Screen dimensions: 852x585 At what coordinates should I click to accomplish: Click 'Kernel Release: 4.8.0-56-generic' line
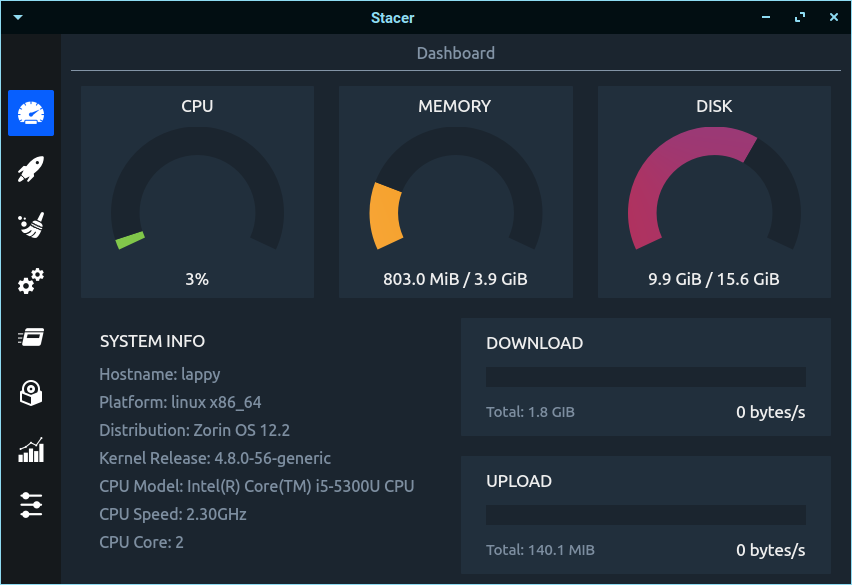pos(215,458)
